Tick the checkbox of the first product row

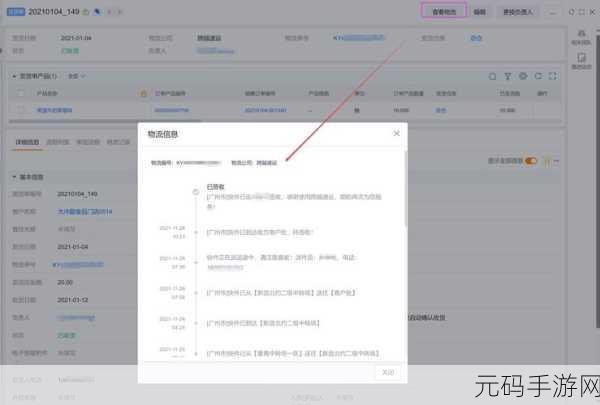[21, 110]
